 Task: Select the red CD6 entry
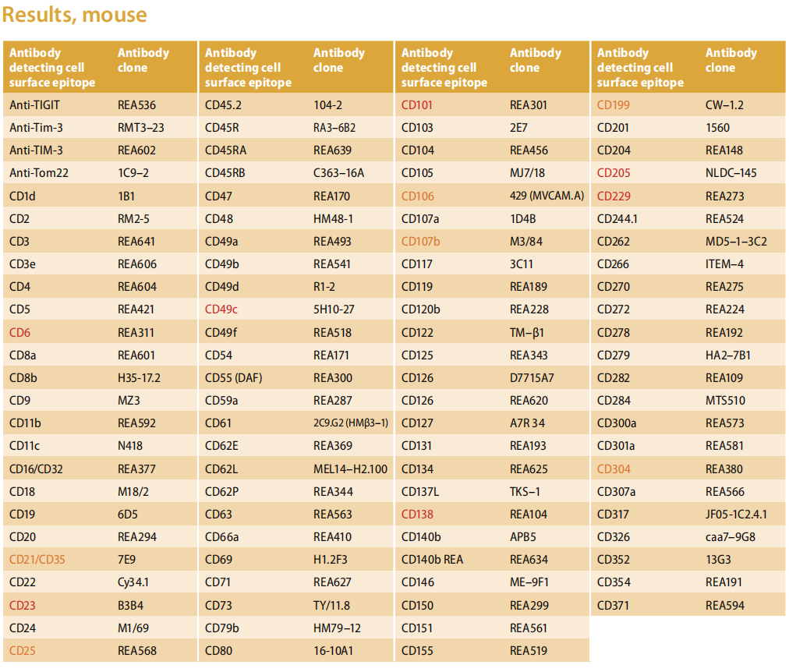[x=19, y=332]
